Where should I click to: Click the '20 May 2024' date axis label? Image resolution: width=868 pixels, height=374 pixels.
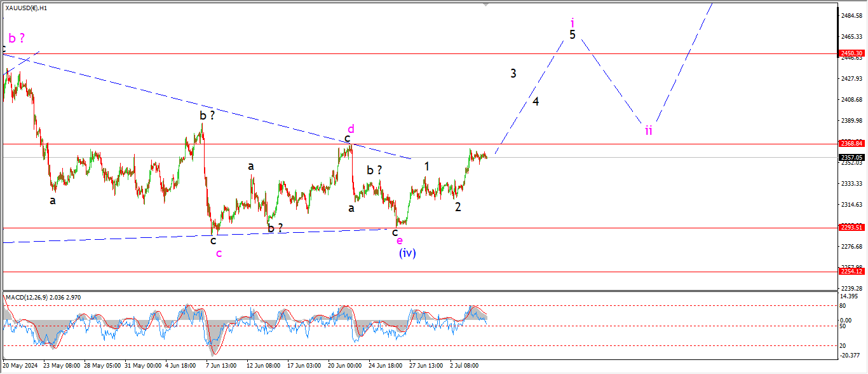click(x=20, y=366)
